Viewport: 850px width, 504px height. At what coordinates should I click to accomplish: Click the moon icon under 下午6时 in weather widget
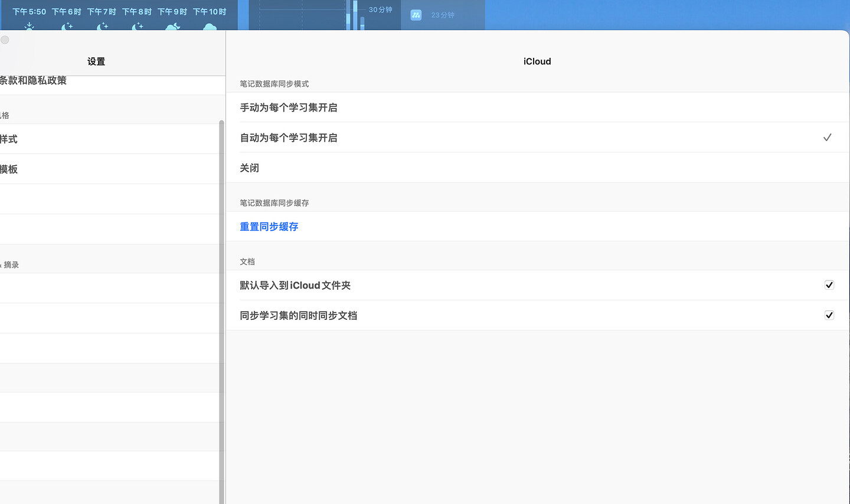pos(67,26)
